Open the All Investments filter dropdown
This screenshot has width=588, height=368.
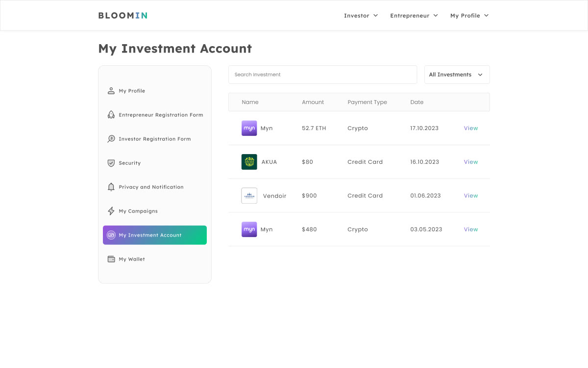click(x=457, y=75)
